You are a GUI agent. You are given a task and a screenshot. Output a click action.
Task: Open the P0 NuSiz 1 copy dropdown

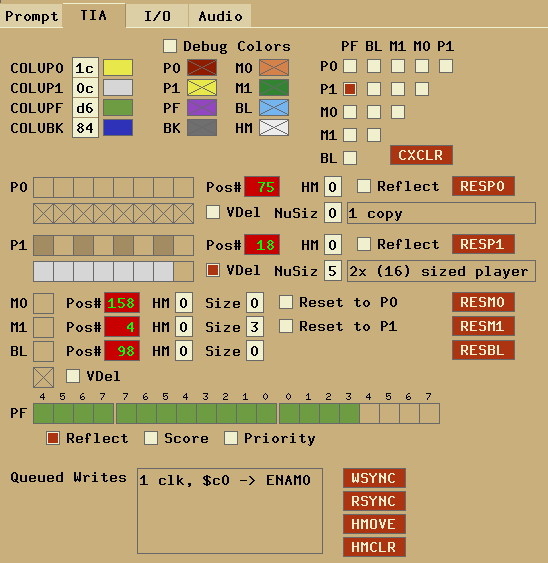pyautogui.click(x=441, y=213)
